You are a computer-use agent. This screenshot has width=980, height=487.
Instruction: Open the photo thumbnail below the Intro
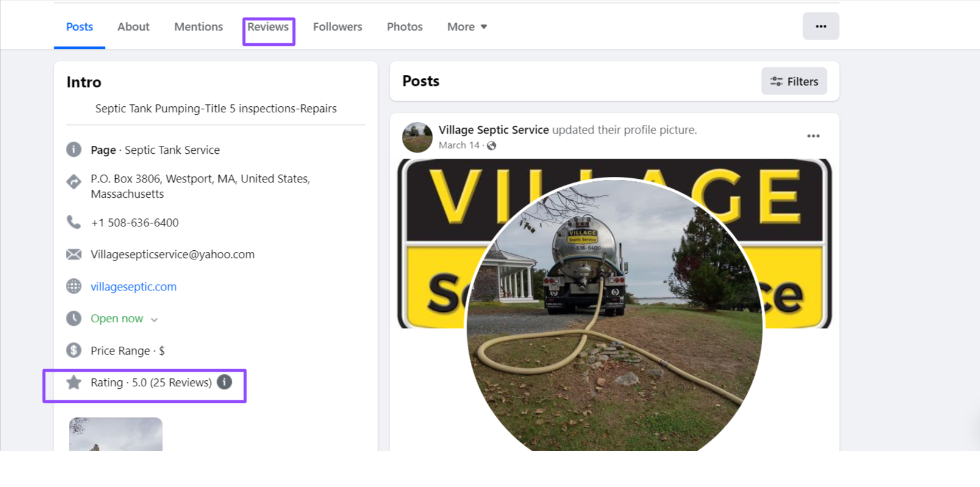116,435
